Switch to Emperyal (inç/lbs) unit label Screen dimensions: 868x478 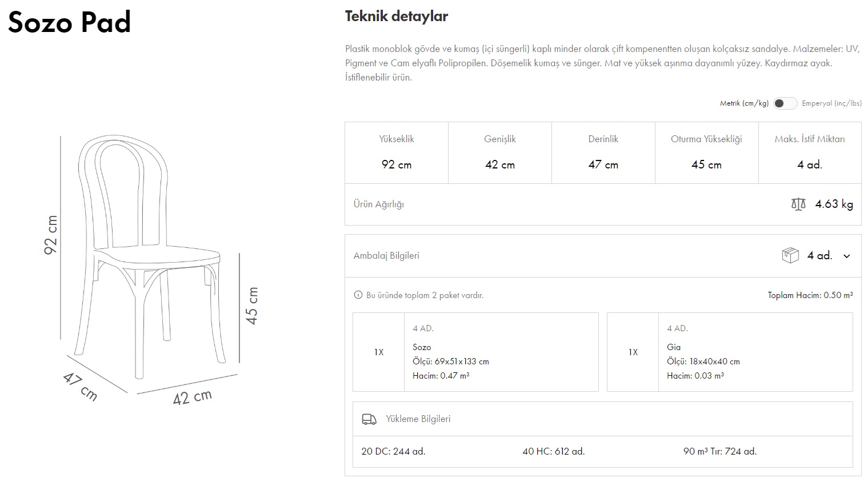point(831,103)
